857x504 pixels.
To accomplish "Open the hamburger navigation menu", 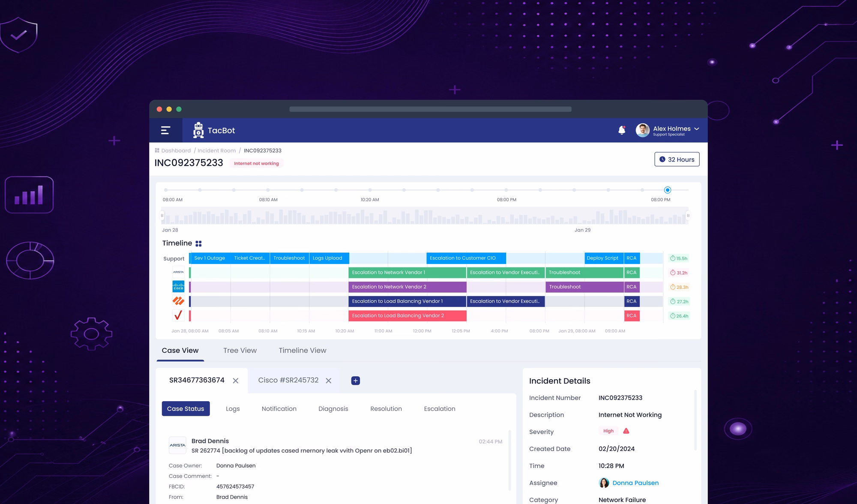I will point(165,130).
